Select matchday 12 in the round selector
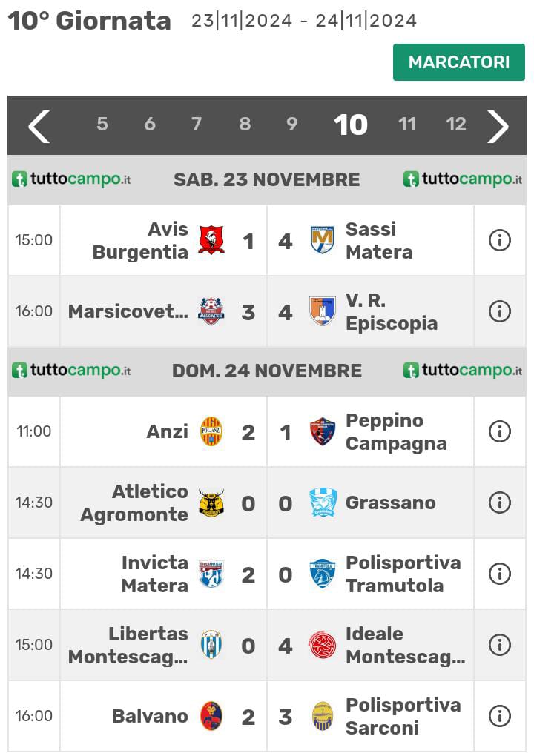The width and height of the screenshot is (534, 756). [455, 125]
